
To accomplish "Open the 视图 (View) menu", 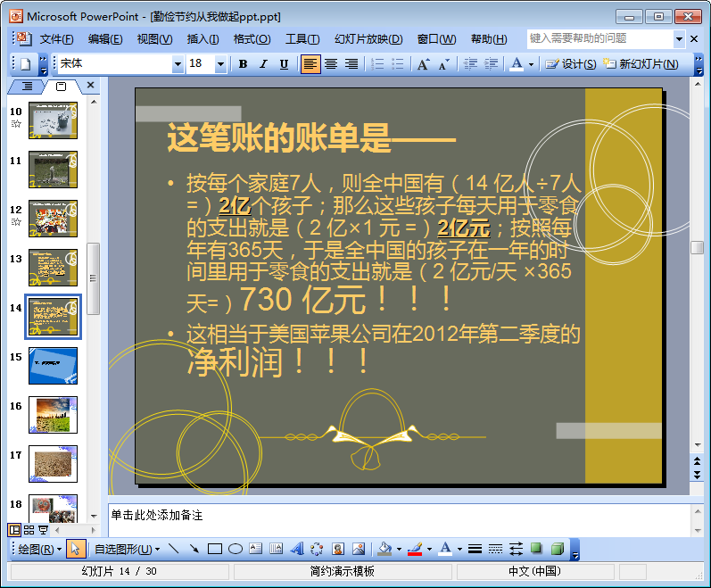I will (x=154, y=39).
